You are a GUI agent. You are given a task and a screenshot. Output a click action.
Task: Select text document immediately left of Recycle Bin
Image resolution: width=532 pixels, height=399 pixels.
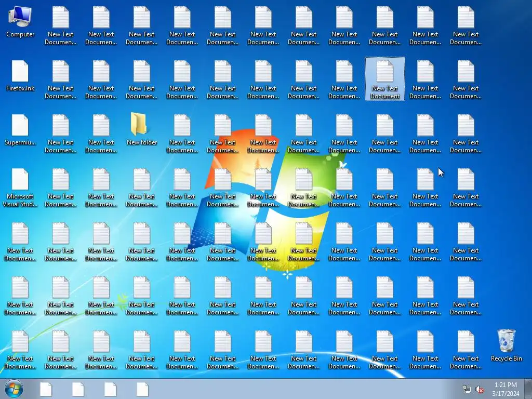click(466, 350)
